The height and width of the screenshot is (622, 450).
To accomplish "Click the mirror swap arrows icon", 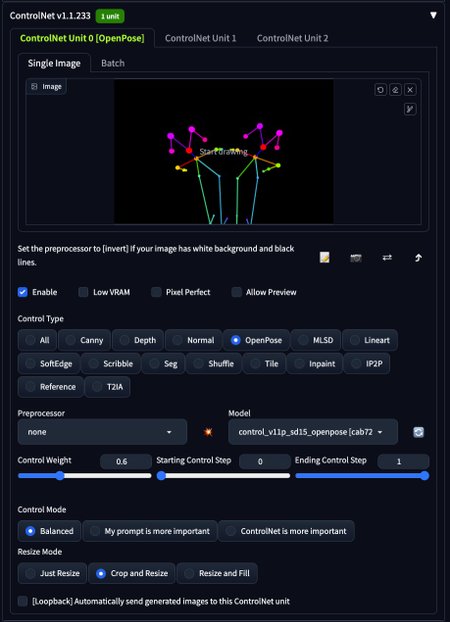I will pos(387,257).
